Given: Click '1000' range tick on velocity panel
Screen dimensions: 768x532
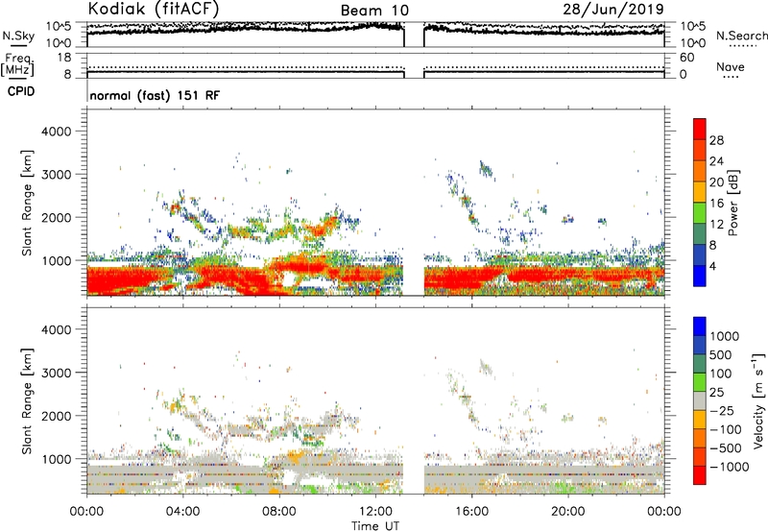Looking at the screenshot, I should click(57, 459).
